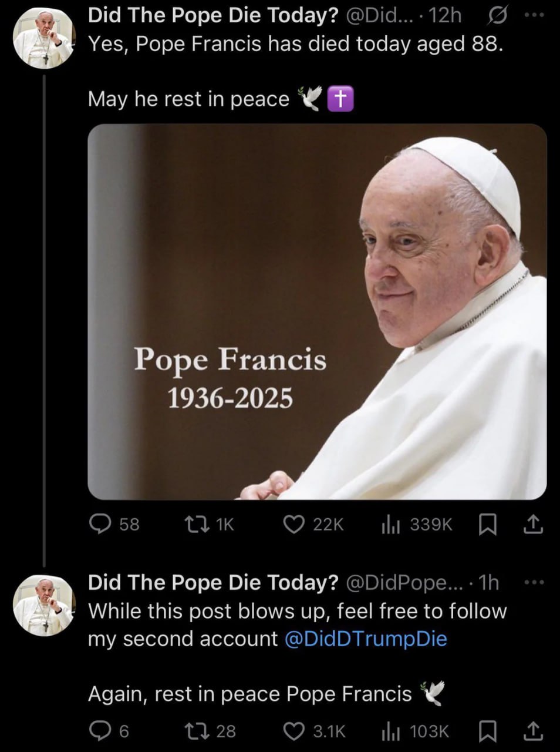Image resolution: width=560 pixels, height=752 pixels.
Task: Like the post with 22K likes
Action: [x=293, y=524]
